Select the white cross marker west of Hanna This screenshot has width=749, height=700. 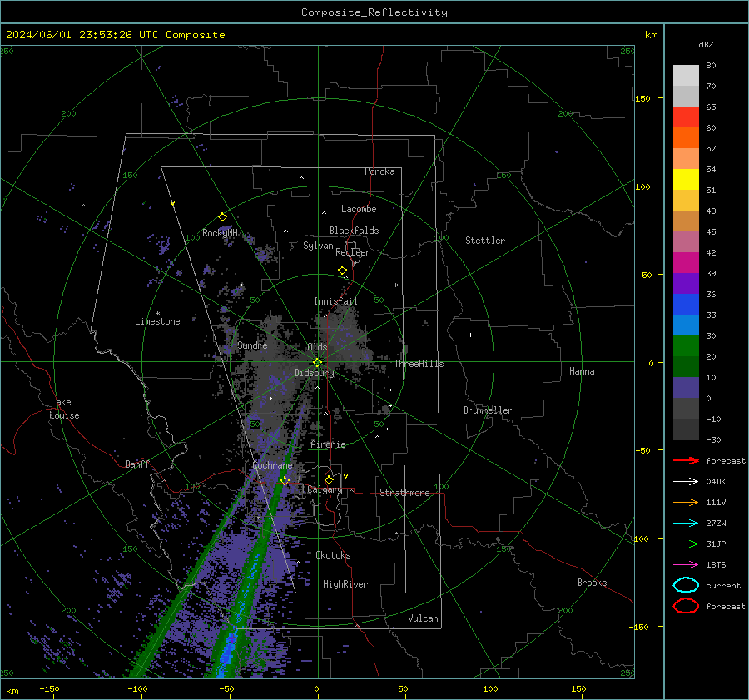point(470,335)
